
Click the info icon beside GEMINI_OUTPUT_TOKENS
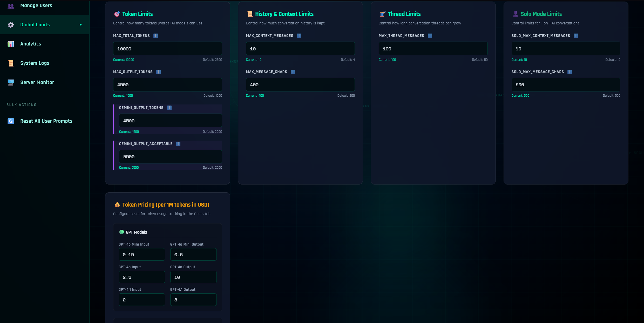(x=169, y=108)
